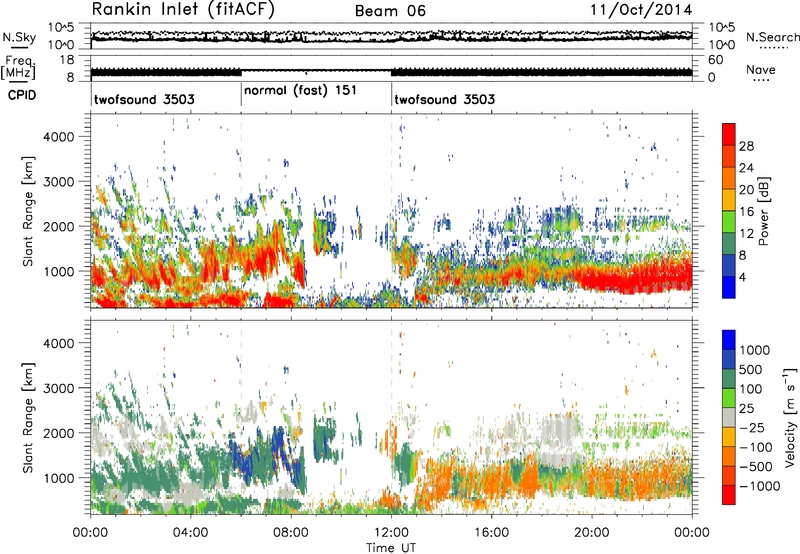800x554 pixels.
Task: Click the '-25' tick on Velocity colorbar
Action: (752, 427)
